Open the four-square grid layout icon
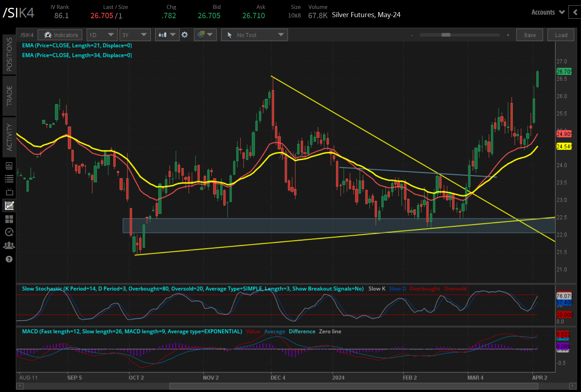581x392 pixels. pos(9,219)
